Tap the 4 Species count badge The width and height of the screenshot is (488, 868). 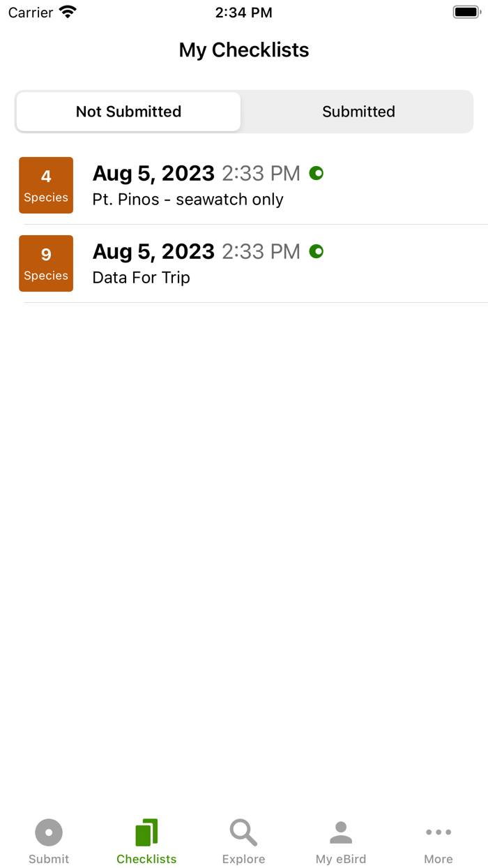pyautogui.click(x=46, y=185)
